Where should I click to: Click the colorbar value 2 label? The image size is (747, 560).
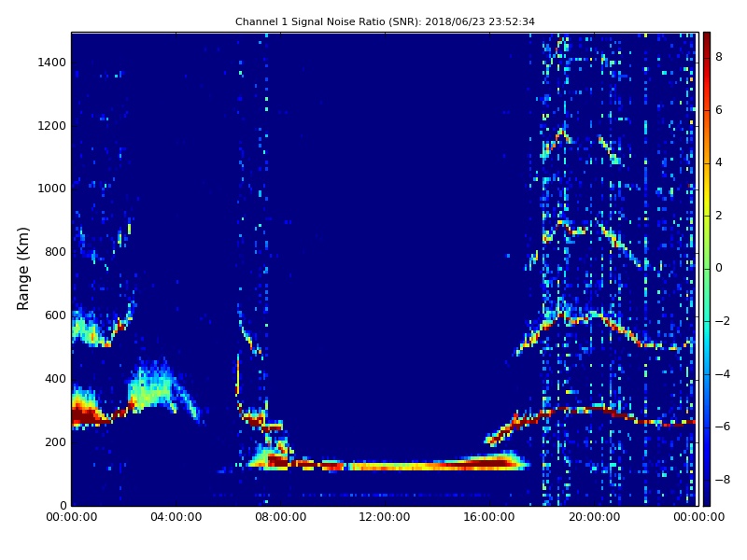[x=718, y=216]
